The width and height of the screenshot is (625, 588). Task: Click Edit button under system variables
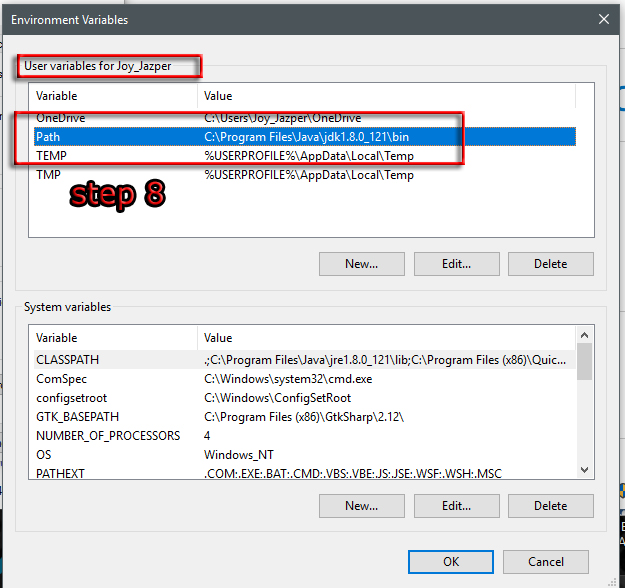[456, 506]
